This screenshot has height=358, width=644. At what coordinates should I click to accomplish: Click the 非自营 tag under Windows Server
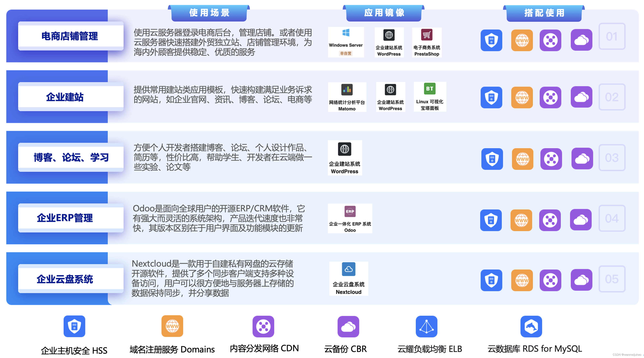pyautogui.click(x=346, y=53)
